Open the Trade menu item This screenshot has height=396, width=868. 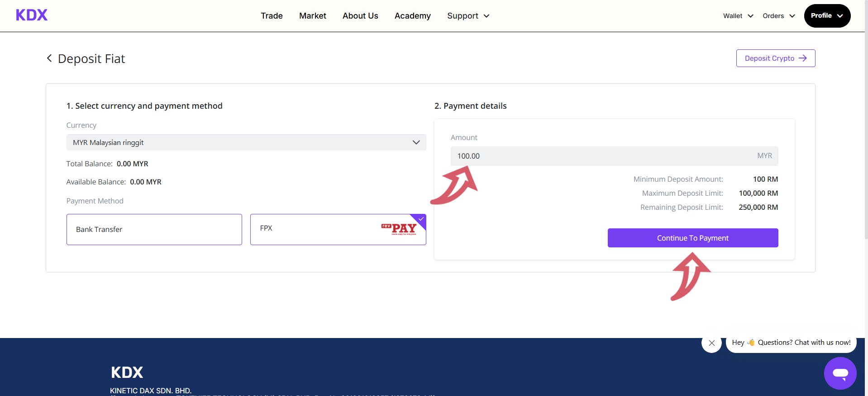click(272, 16)
